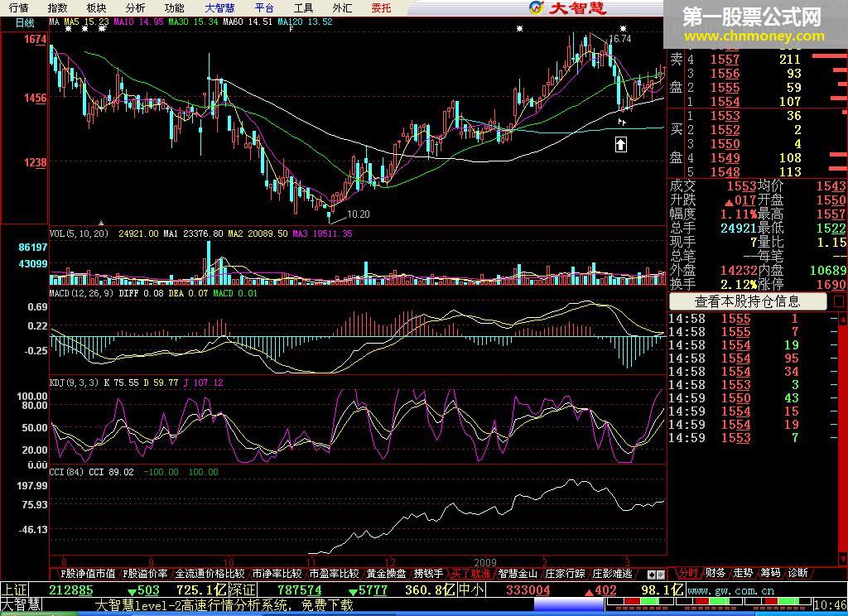The width and height of the screenshot is (848, 616).
Task: Switch to the 庄家行踪 indicator tab
Action: click(565, 573)
